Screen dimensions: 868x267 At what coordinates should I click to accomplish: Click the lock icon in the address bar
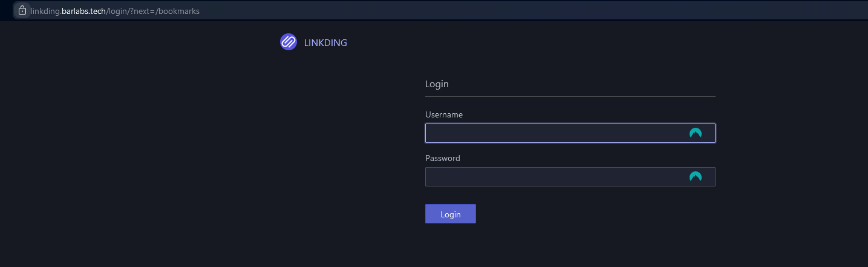point(22,10)
